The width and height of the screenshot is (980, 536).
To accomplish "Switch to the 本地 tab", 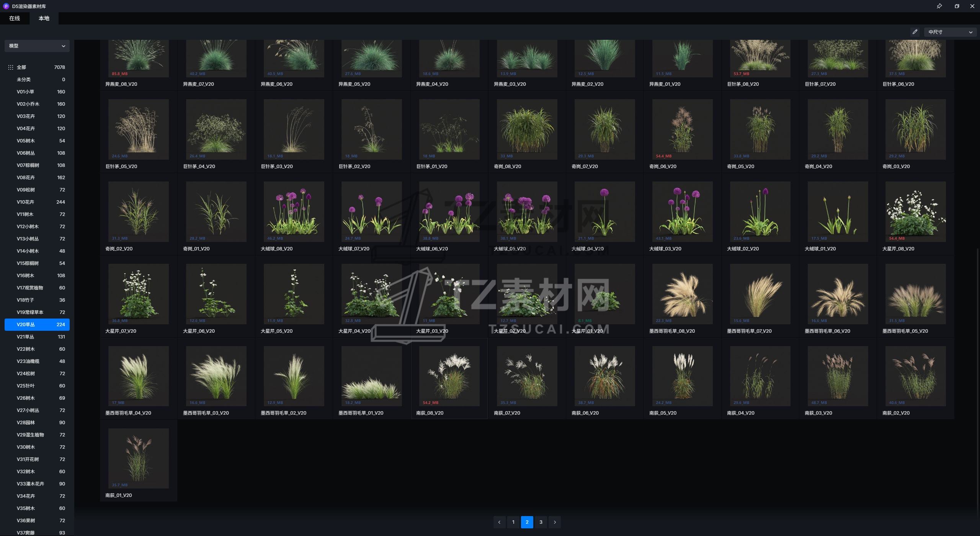I will (44, 18).
